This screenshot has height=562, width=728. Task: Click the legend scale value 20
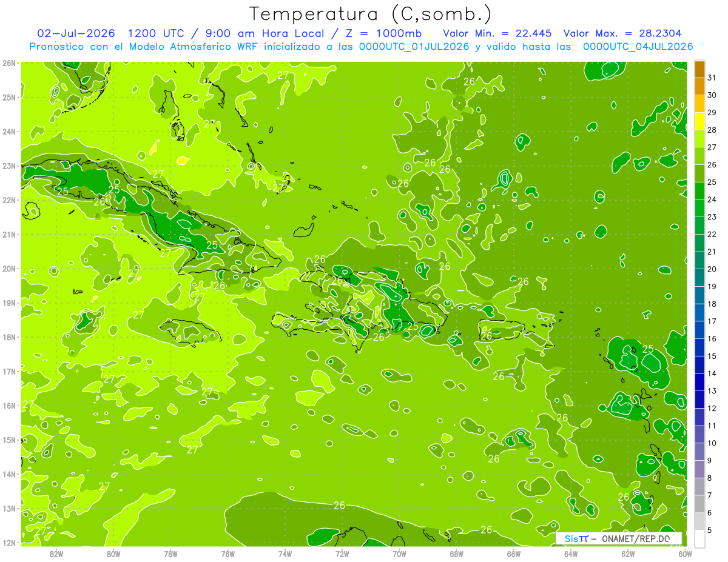(x=712, y=269)
